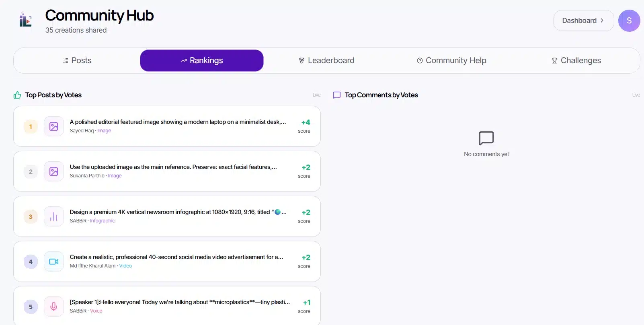644x325 pixels.
Task: Click the '35 creations shared' subtitle
Action: (76, 30)
